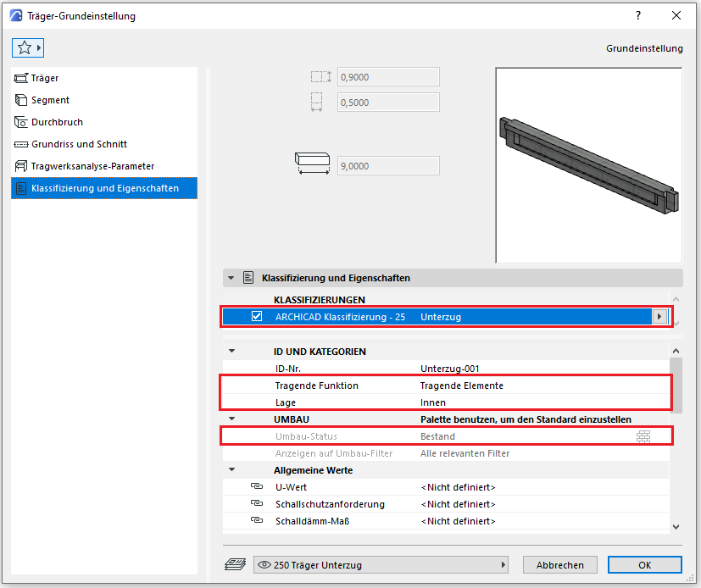This screenshot has width=701, height=588.
Task: Toggle eye visibility on 250 Träger Unterzug layer
Action: click(x=264, y=564)
